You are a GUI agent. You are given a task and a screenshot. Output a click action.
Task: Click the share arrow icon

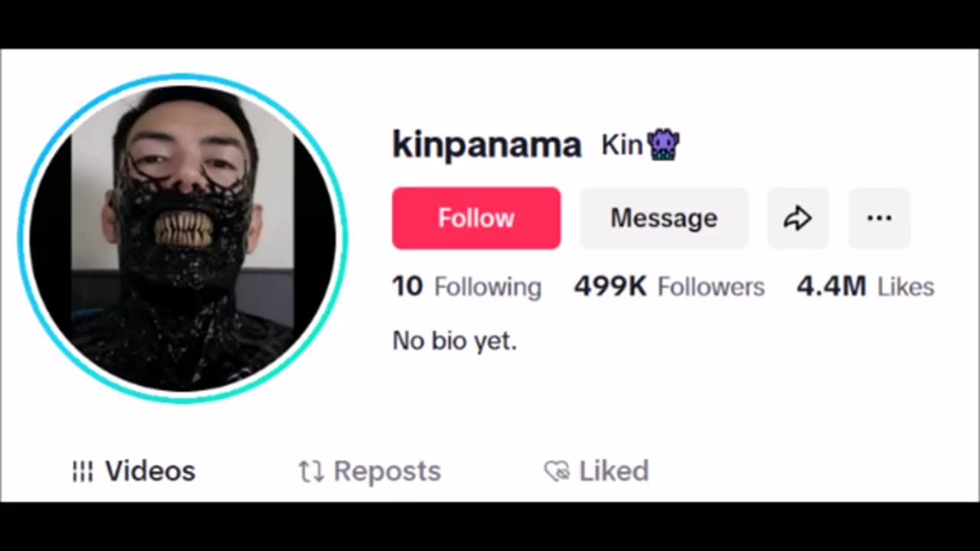click(x=798, y=218)
